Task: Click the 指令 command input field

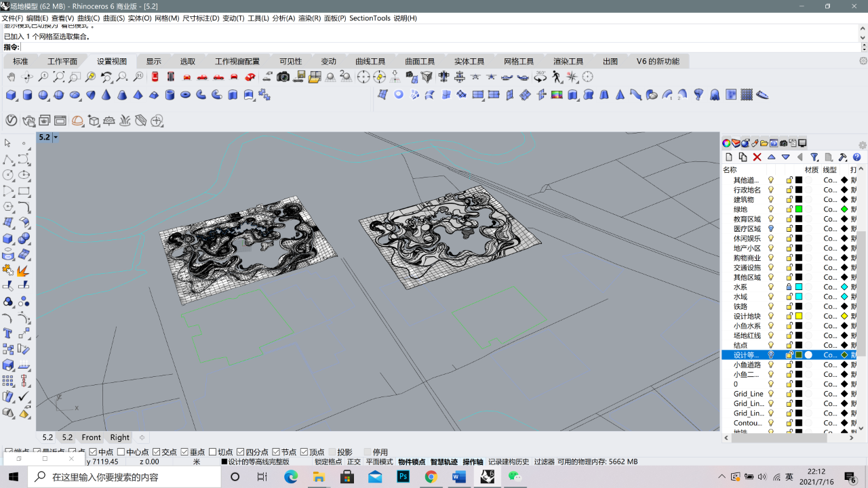Action: click(439, 47)
